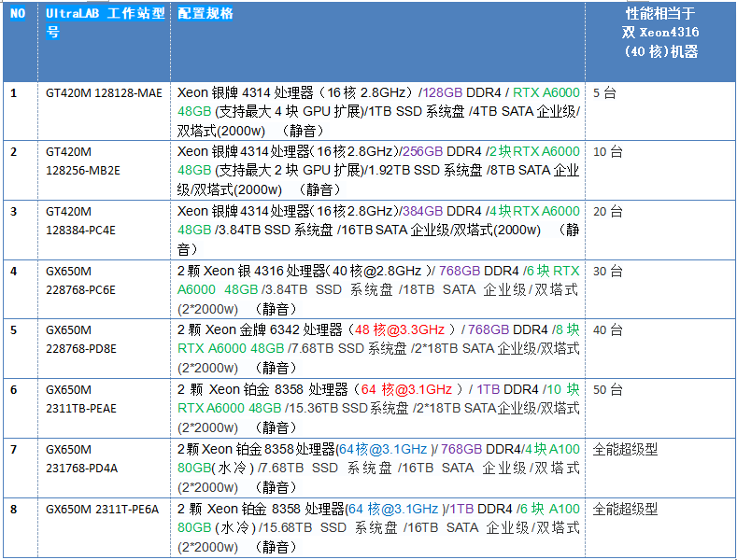This screenshot has width=737, height=560.
Task: Click '2颗 Xeon 银 4316 处理器' text
Action: click(x=251, y=271)
